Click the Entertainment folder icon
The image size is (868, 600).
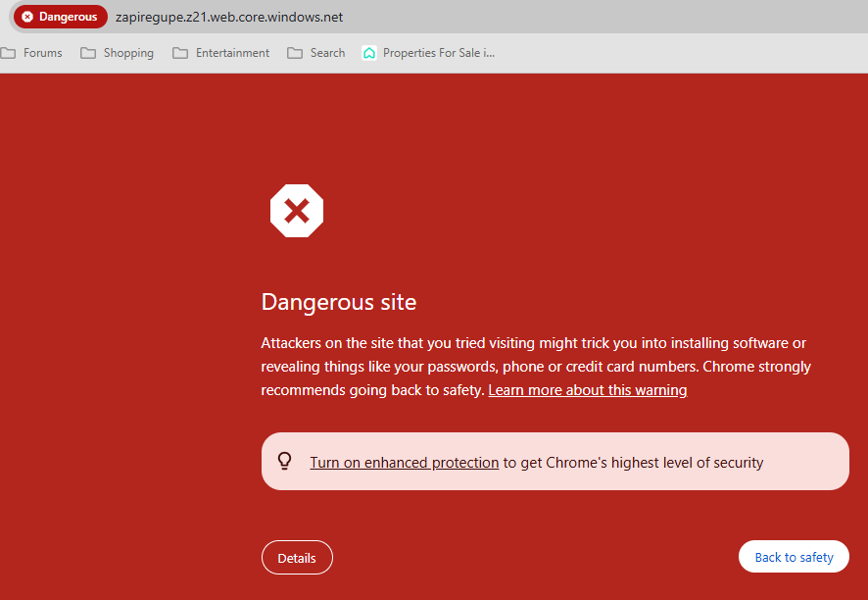180,53
